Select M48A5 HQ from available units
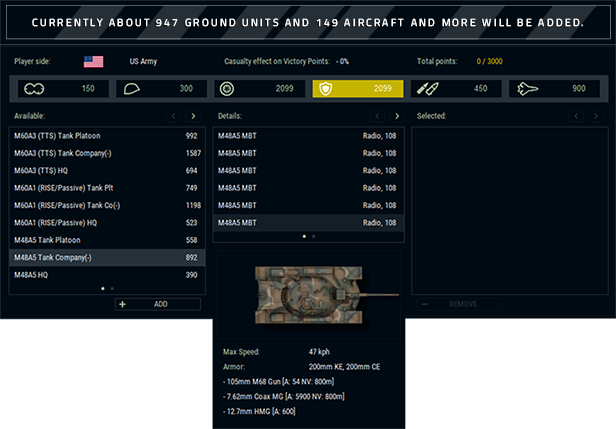 coord(106,275)
